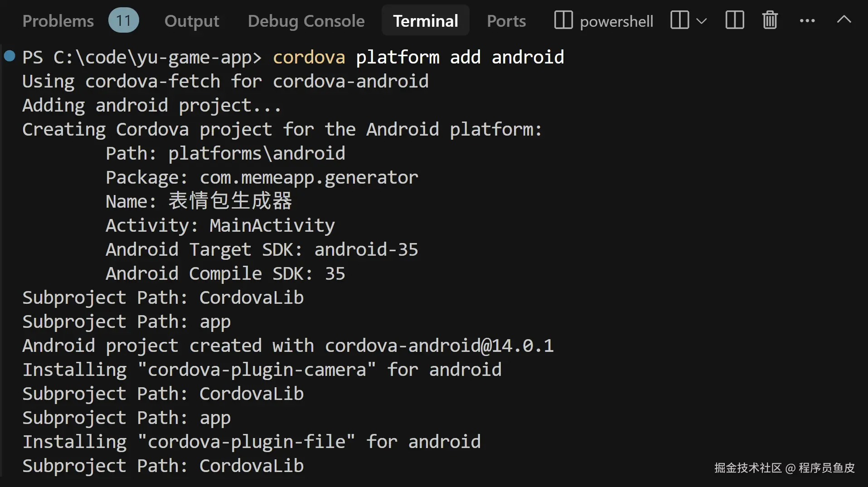This screenshot has height=487, width=868.
Task: Click the platforms\android path text
Action: (256, 154)
